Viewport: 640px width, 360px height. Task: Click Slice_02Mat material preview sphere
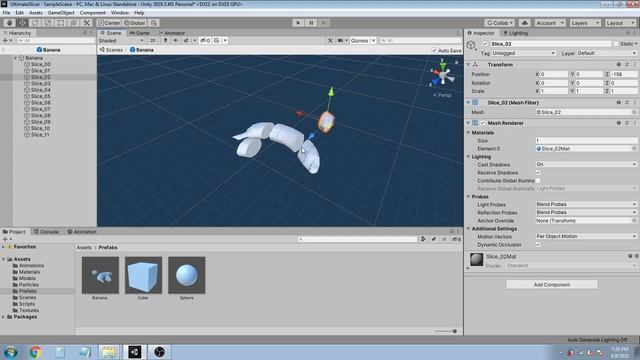(476, 259)
